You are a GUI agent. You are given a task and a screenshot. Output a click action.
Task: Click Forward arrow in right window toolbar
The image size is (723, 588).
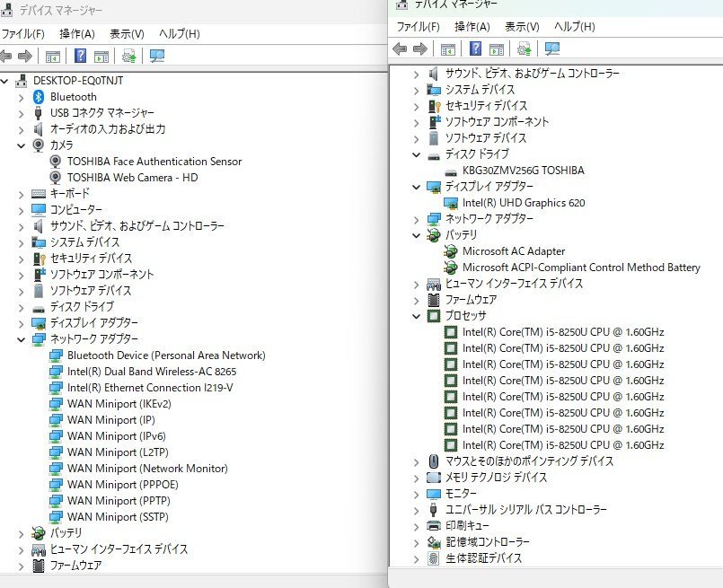(420, 48)
